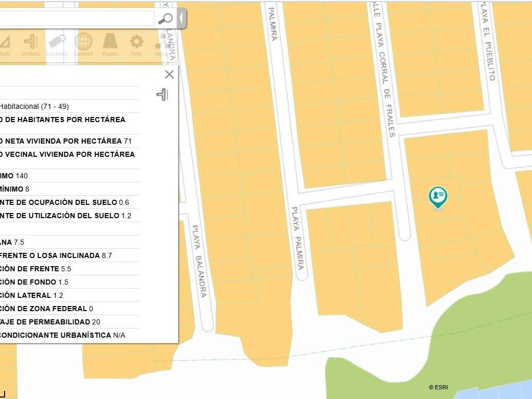This screenshot has width=532, height=399.
Task: Click the ESRI attribution text
Action: click(x=438, y=387)
